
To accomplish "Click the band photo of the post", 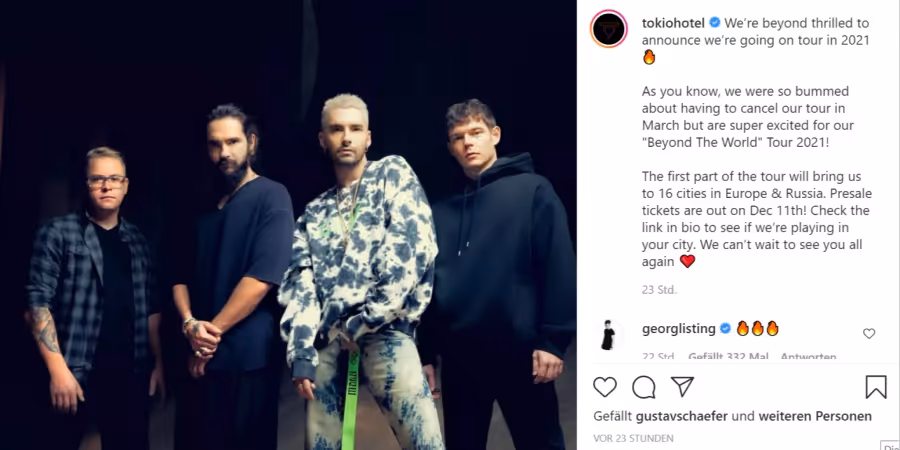I will pos(288,225).
